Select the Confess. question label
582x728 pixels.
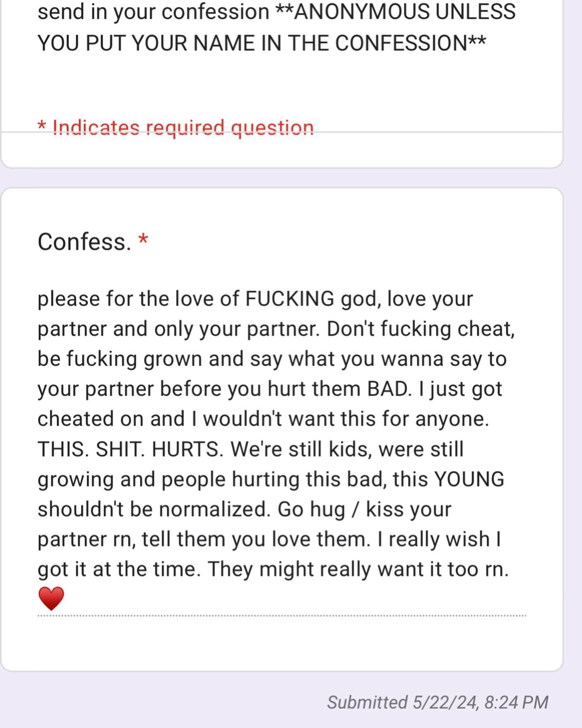tap(84, 241)
